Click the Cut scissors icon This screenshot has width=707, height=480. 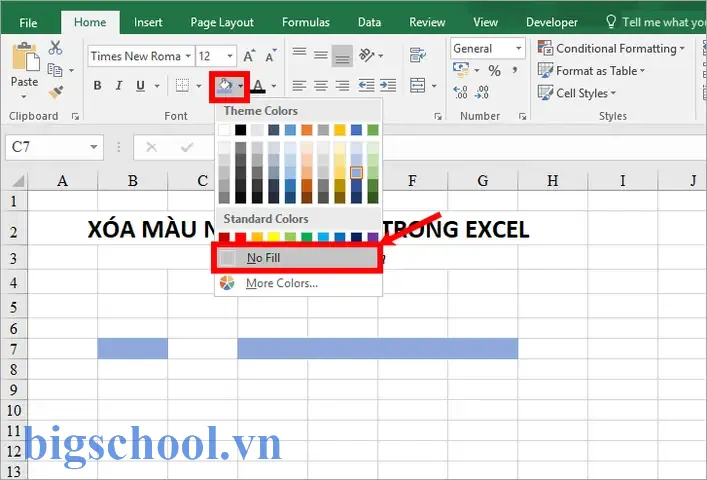(55, 47)
